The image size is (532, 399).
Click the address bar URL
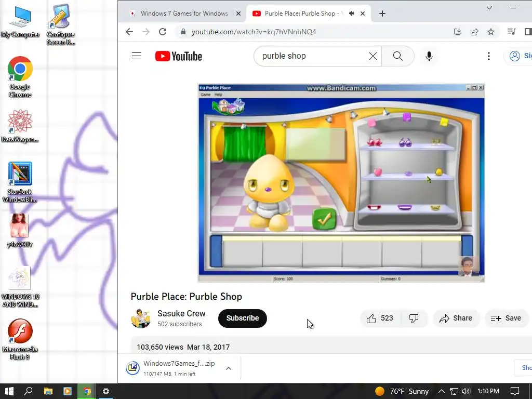(254, 32)
